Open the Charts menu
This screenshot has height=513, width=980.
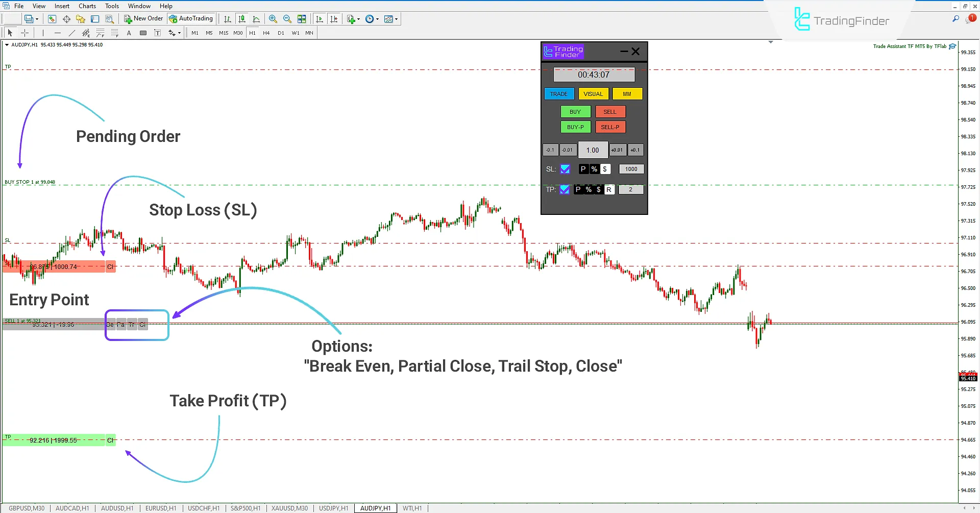(x=87, y=6)
